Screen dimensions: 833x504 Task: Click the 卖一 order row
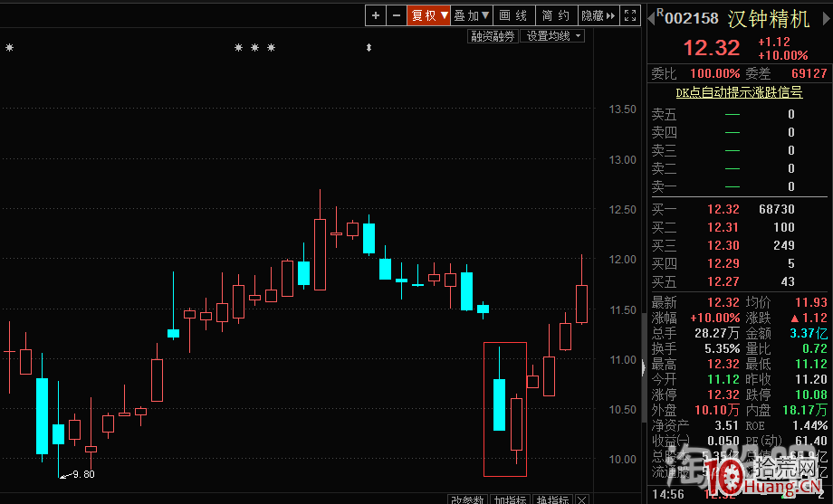(739, 186)
